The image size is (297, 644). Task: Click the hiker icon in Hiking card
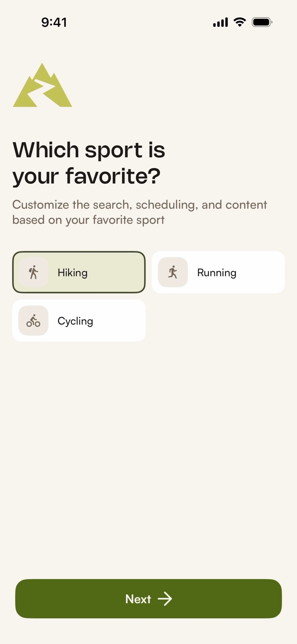point(33,272)
